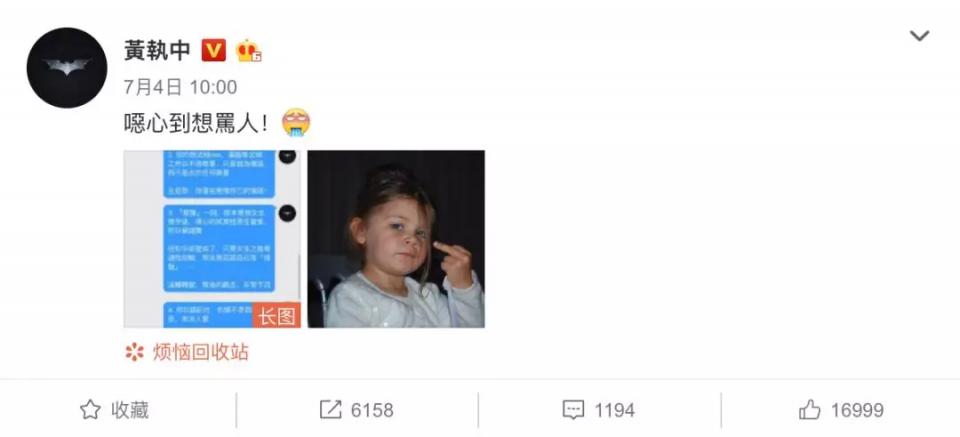Click the crown membership badge

point(248,50)
